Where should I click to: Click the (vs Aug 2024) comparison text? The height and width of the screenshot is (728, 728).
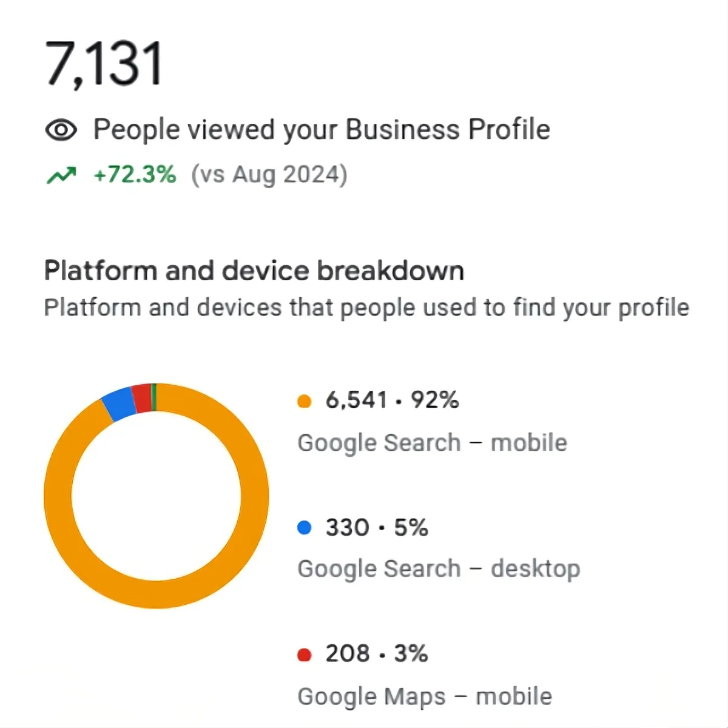(x=269, y=175)
